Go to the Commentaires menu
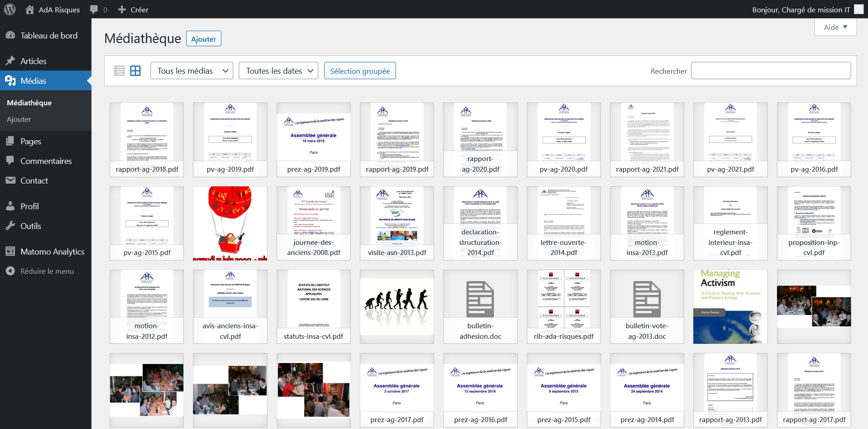 (46, 161)
